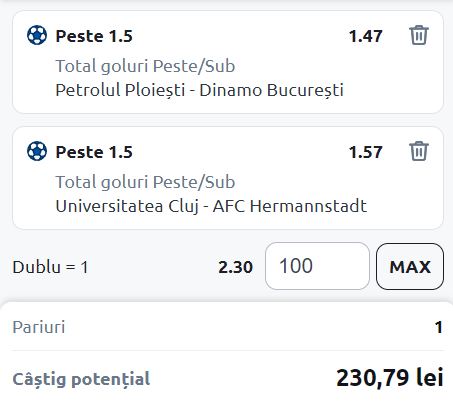This screenshot has height=404, width=453.
Task: Click Total goluri Peste/Sub under Petrolul bet
Action: click(145, 66)
